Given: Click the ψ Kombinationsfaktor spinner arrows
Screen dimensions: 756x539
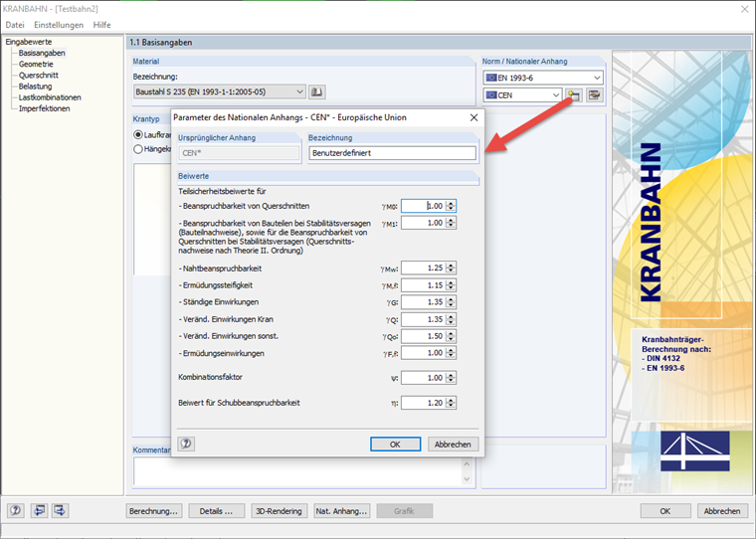Looking at the screenshot, I should point(451,378).
